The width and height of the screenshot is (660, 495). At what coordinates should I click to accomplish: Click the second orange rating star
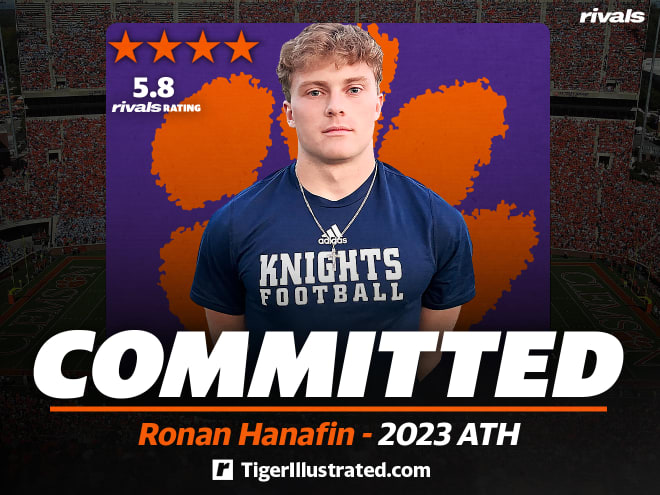164,46
